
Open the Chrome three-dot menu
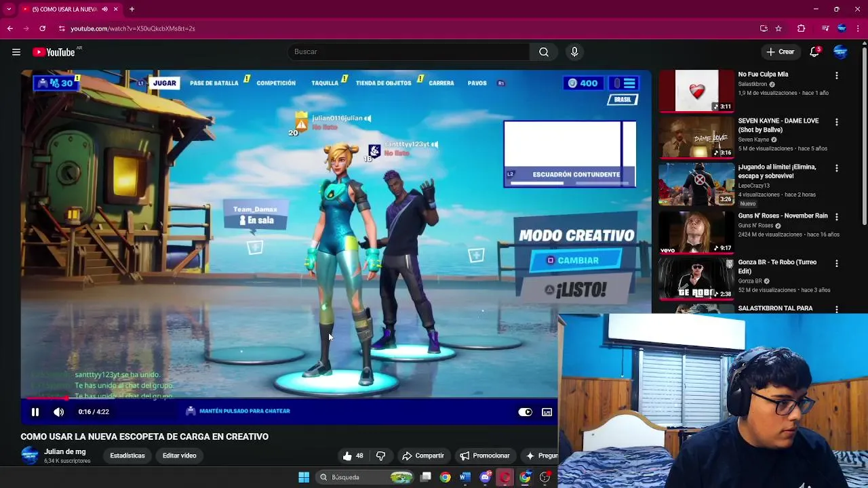[858, 28]
